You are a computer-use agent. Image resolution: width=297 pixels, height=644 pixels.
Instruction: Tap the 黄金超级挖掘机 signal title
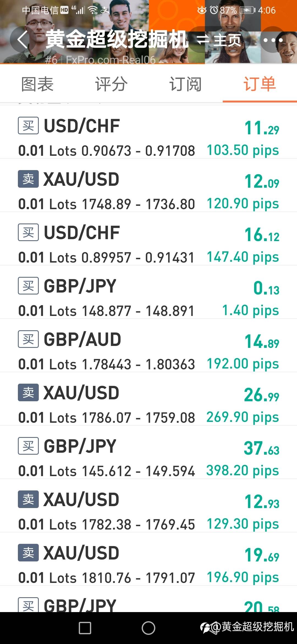point(117,39)
